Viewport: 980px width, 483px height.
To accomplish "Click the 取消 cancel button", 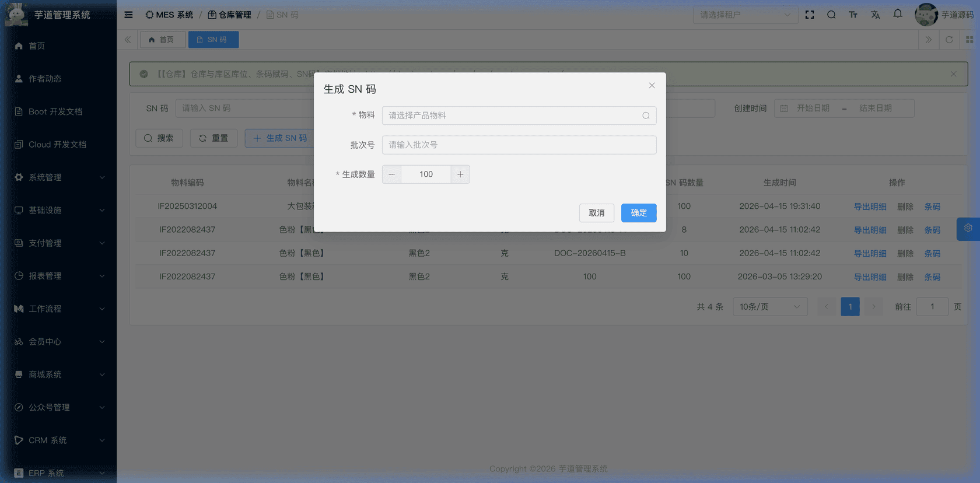I will (x=596, y=213).
